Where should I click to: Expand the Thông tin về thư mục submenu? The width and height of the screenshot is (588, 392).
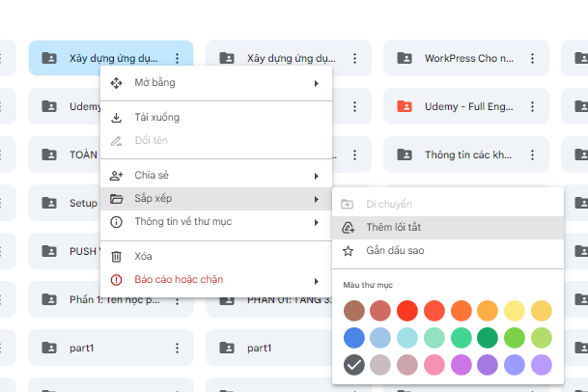pos(316,222)
